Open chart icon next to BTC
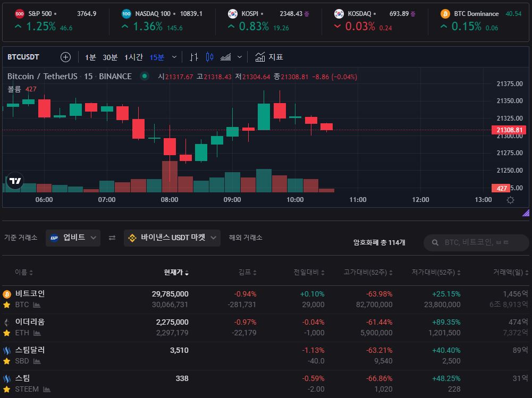Image resolution: width=532 pixels, height=398 pixels. (x=37, y=305)
